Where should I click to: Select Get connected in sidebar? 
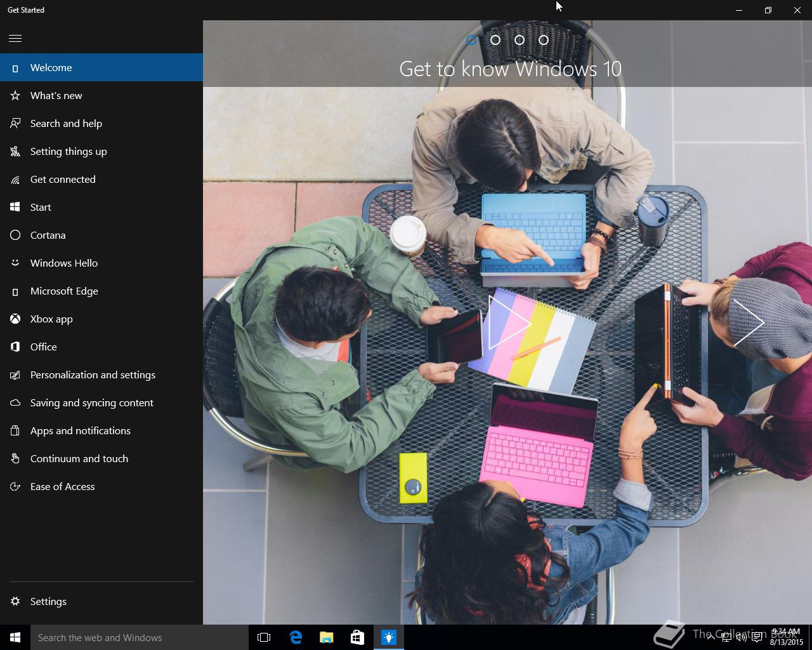101,180
